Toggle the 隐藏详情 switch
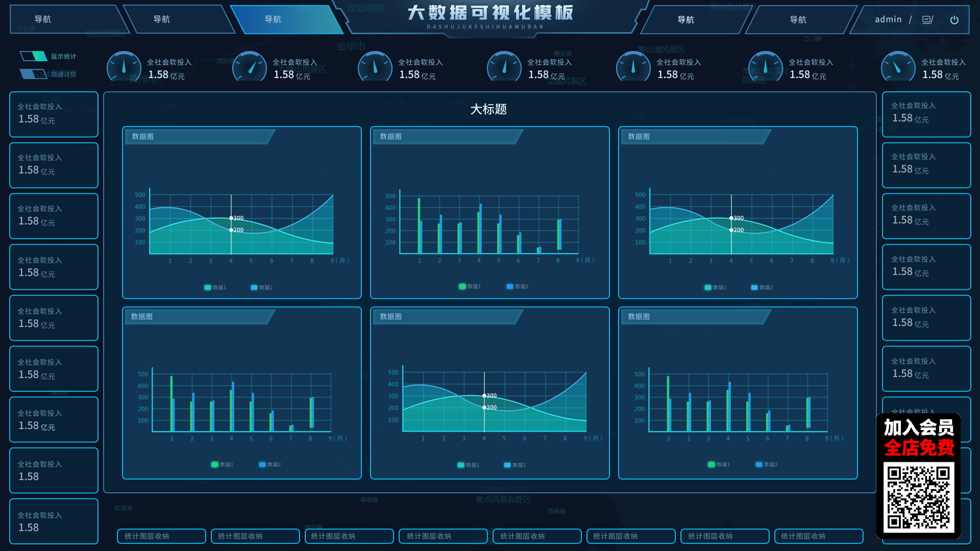Image resolution: width=980 pixels, height=551 pixels. click(34, 74)
